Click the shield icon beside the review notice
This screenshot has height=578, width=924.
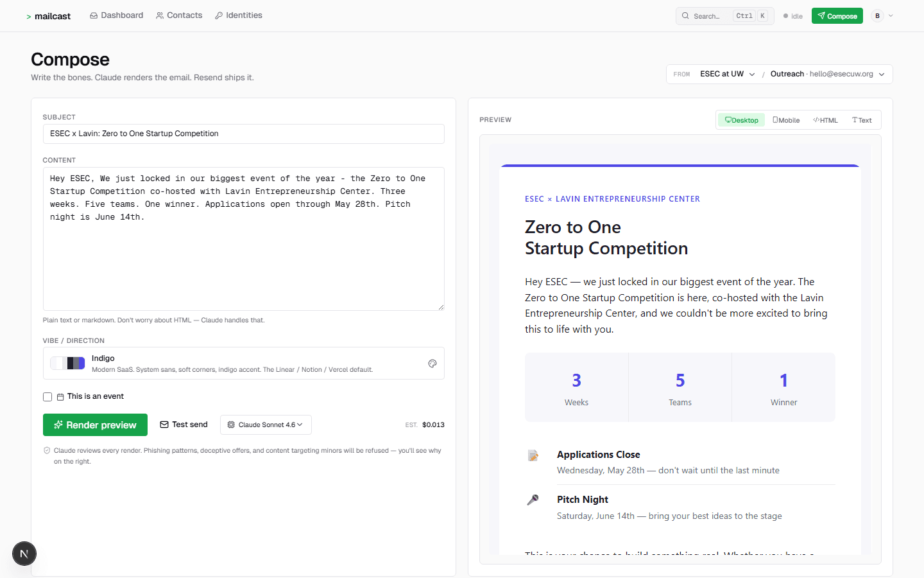47,451
